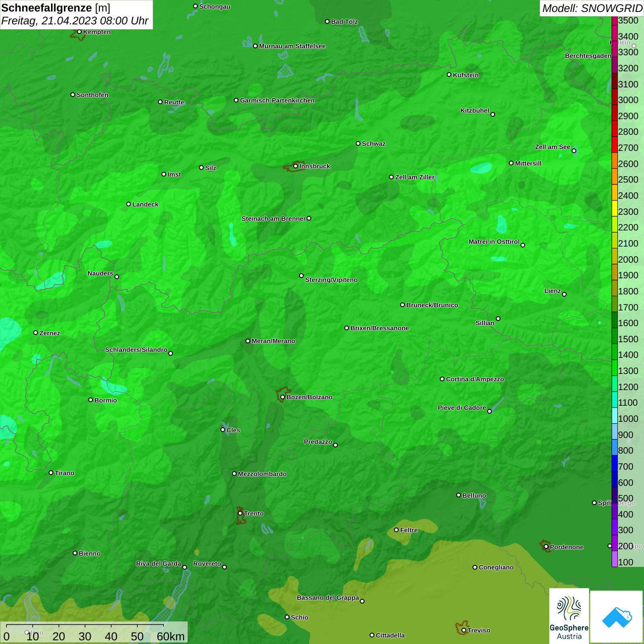Click the Cortina d'Ampezzo label
Screen dimensions: 644x644
coord(475,379)
